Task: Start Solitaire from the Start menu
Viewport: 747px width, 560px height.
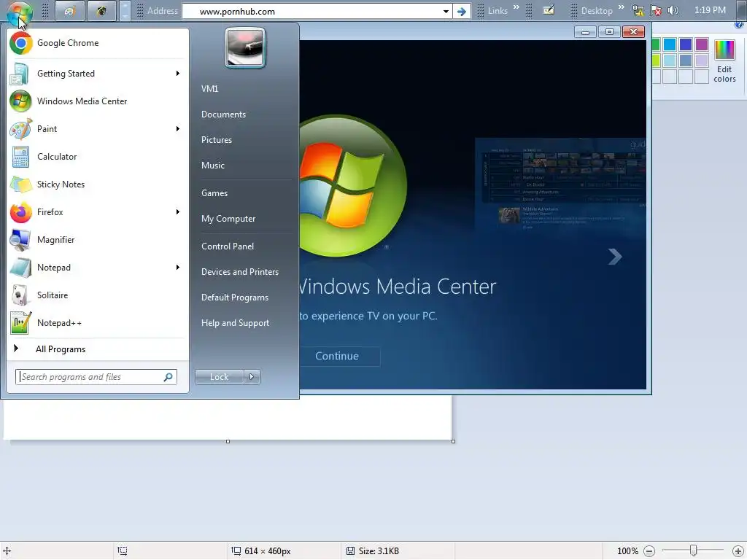Action: [97, 295]
